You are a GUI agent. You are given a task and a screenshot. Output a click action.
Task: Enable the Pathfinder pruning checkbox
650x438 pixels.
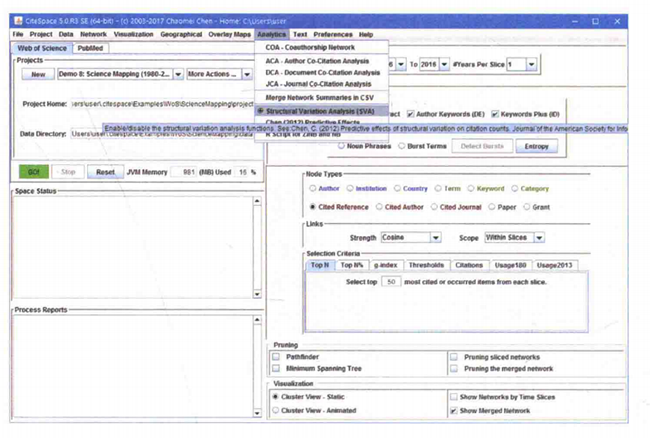click(277, 356)
